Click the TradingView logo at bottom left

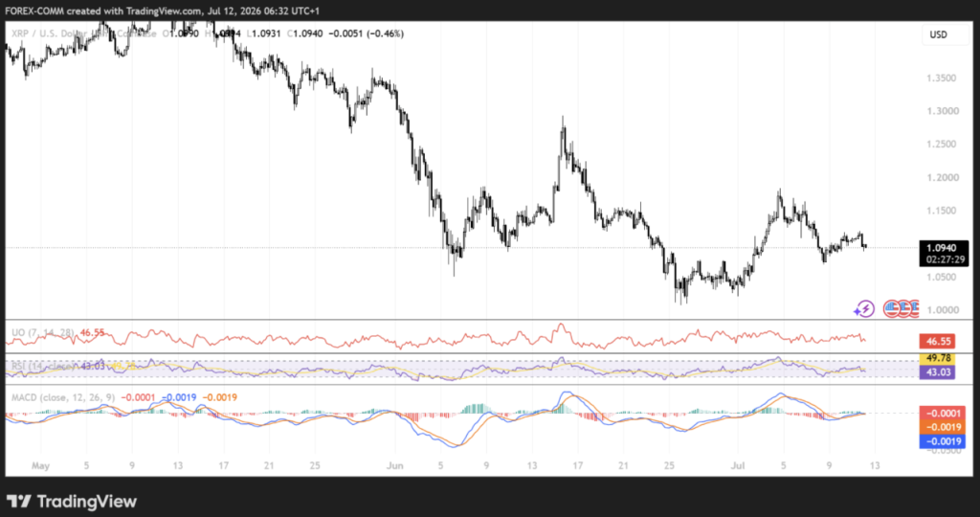click(x=72, y=502)
